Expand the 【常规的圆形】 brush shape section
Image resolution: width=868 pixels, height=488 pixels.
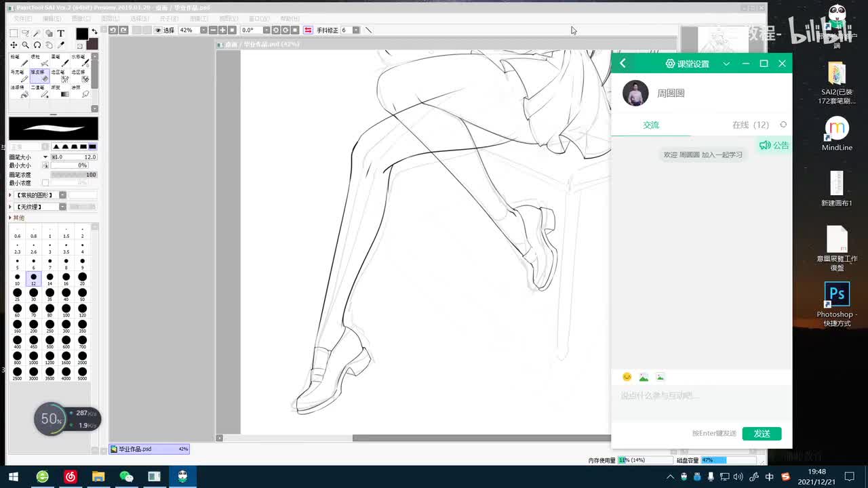point(11,195)
